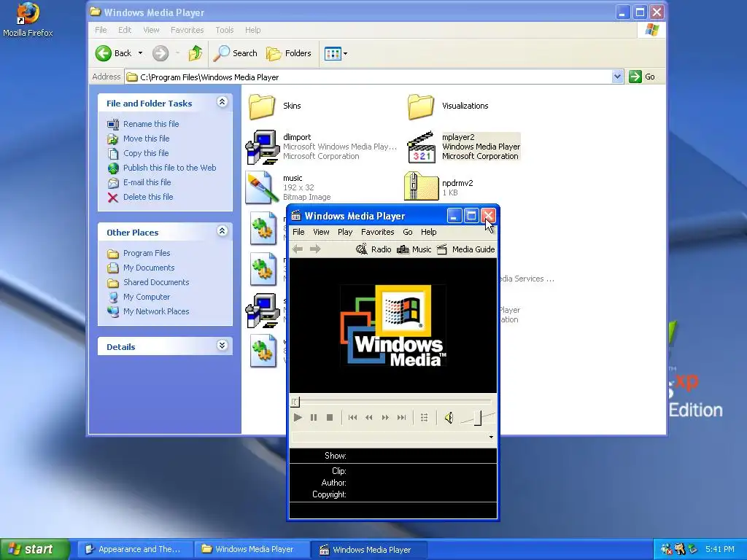Collapse the Other Places panel
This screenshot has width=747, height=560.
(222, 231)
